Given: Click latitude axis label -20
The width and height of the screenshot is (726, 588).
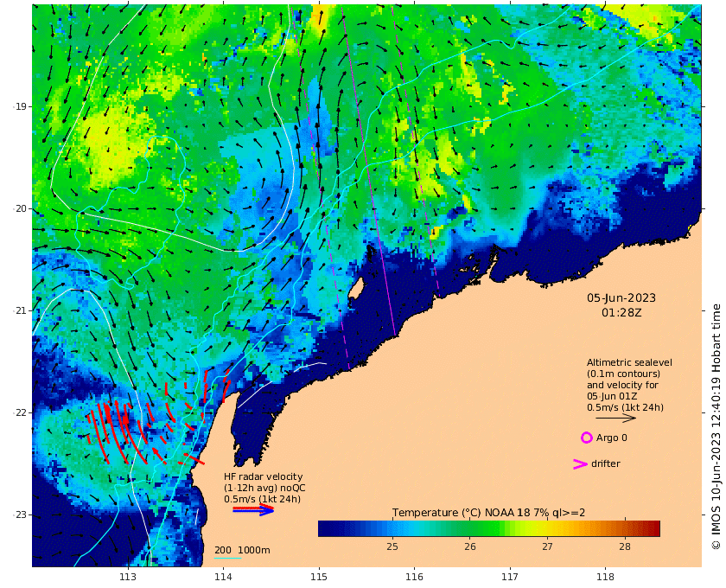Looking at the screenshot, I should pos(20,208).
